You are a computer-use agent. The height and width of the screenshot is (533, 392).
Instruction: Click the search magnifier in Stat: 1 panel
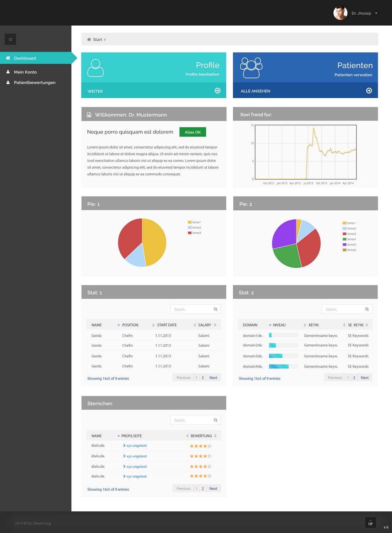(x=216, y=309)
